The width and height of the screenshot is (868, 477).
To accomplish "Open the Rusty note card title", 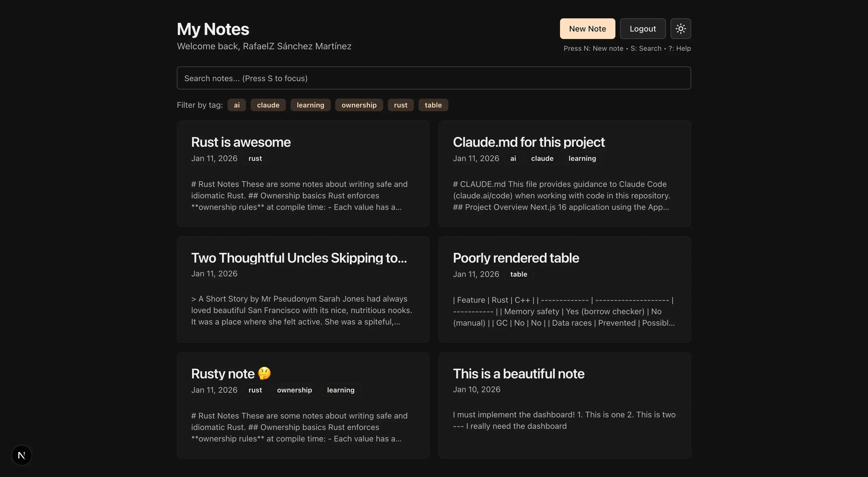I will (x=223, y=374).
